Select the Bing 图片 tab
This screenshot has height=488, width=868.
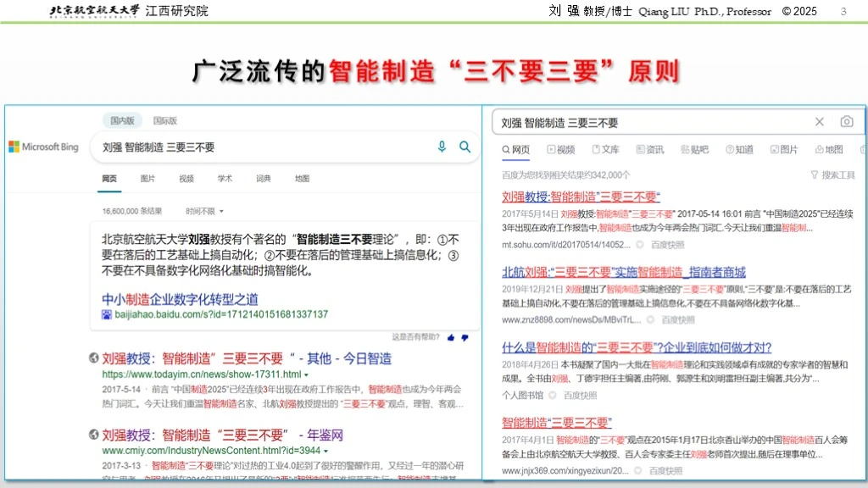147,179
